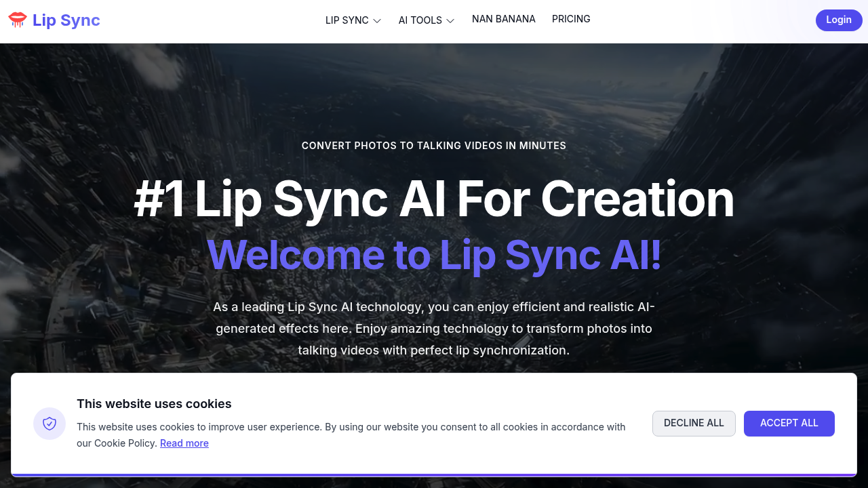
Task: Open the LIP SYNC navigation dropdown
Action: click(347, 20)
